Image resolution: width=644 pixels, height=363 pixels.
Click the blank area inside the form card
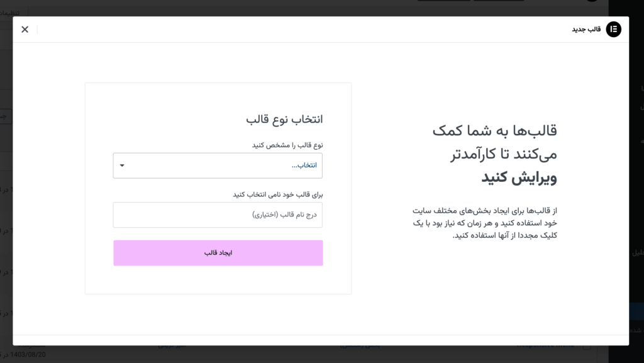[218, 280]
